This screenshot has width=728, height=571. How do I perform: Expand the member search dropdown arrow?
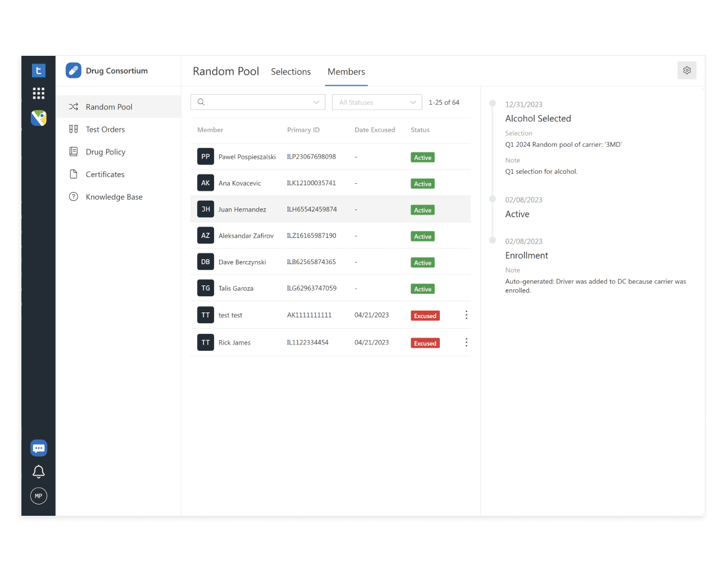316,102
